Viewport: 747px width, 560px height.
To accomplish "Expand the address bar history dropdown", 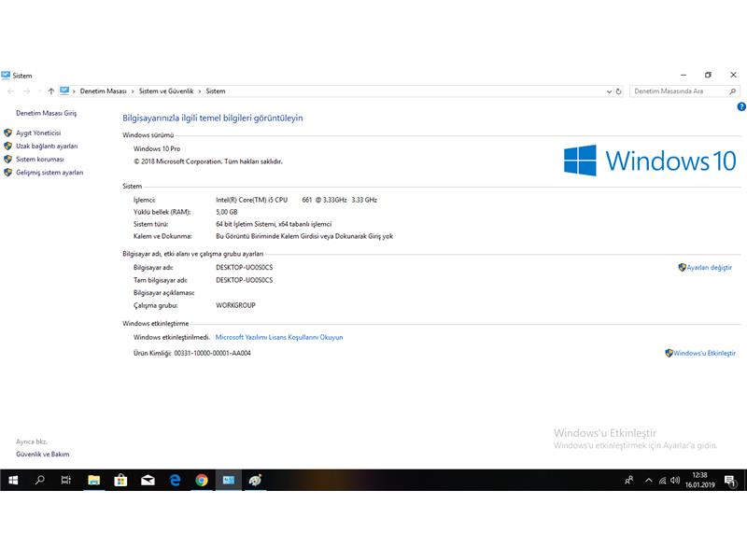I will coord(609,91).
